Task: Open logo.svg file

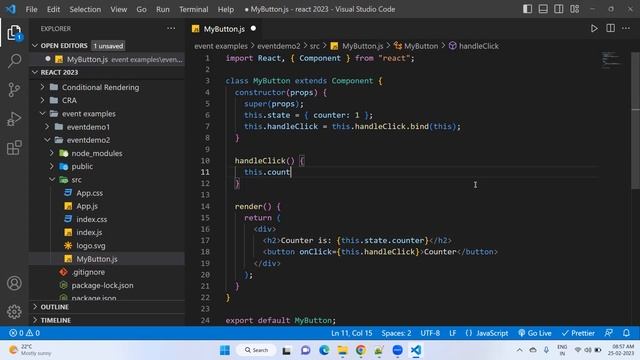Action: [x=91, y=246]
